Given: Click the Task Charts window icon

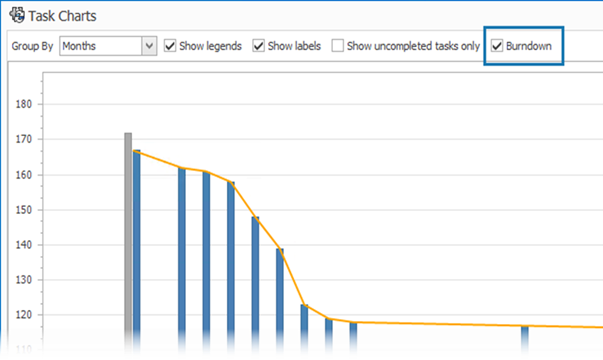Looking at the screenshot, I should [17, 15].
